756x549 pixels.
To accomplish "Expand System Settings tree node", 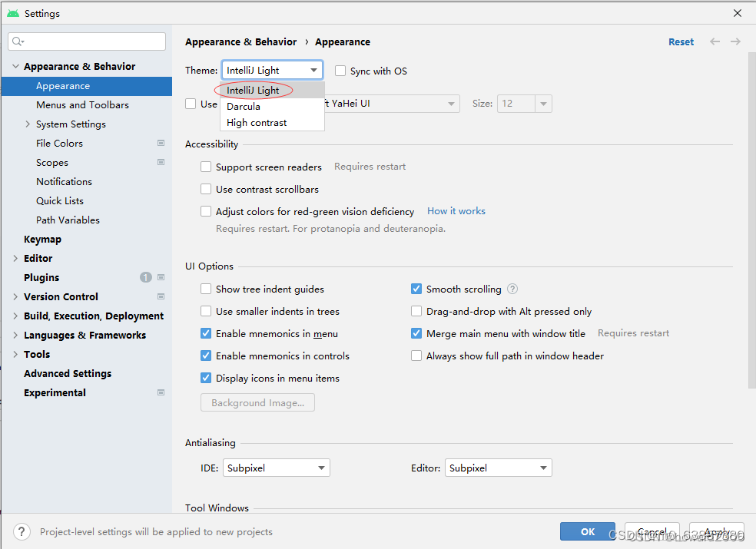I will 28,124.
